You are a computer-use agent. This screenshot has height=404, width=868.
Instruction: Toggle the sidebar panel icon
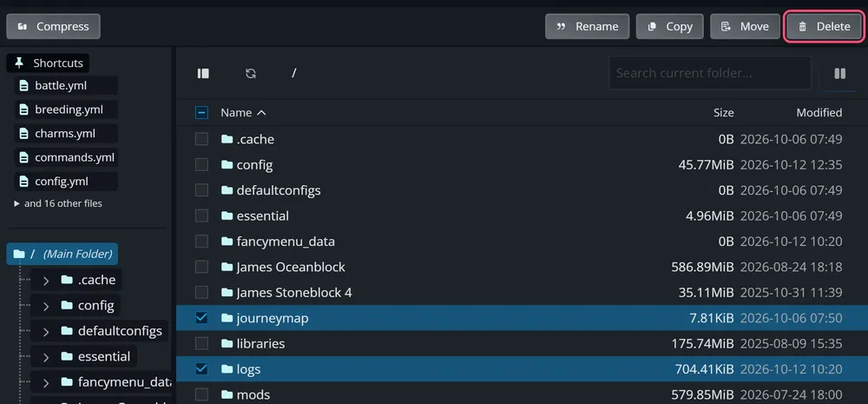[x=203, y=73]
